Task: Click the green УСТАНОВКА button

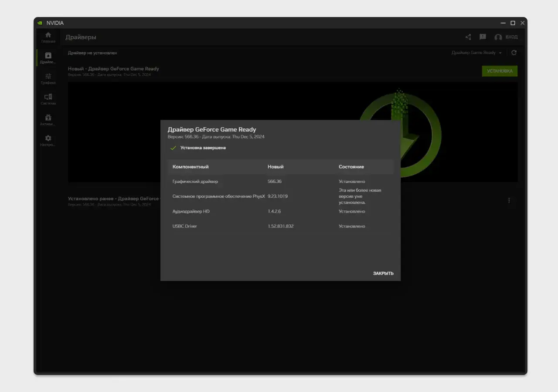Action: pyautogui.click(x=500, y=71)
